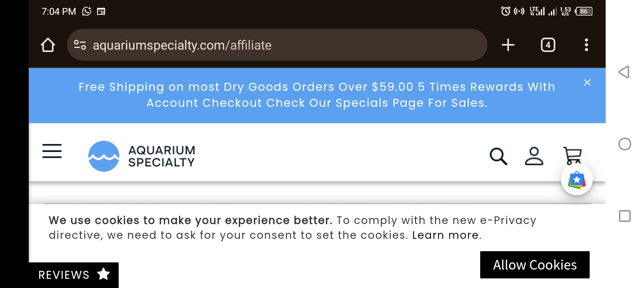Open the account profile icon
The image size is (644, 288).
tap(534, 156)
